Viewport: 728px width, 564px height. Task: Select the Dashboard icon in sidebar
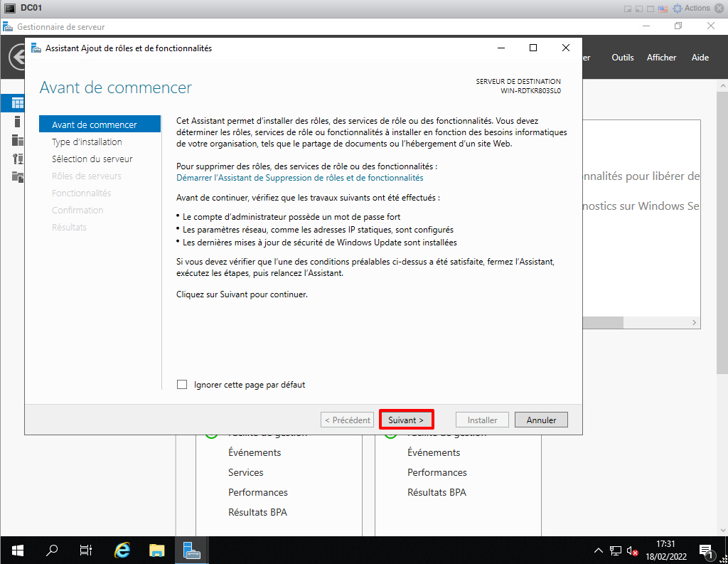(18, 103)
